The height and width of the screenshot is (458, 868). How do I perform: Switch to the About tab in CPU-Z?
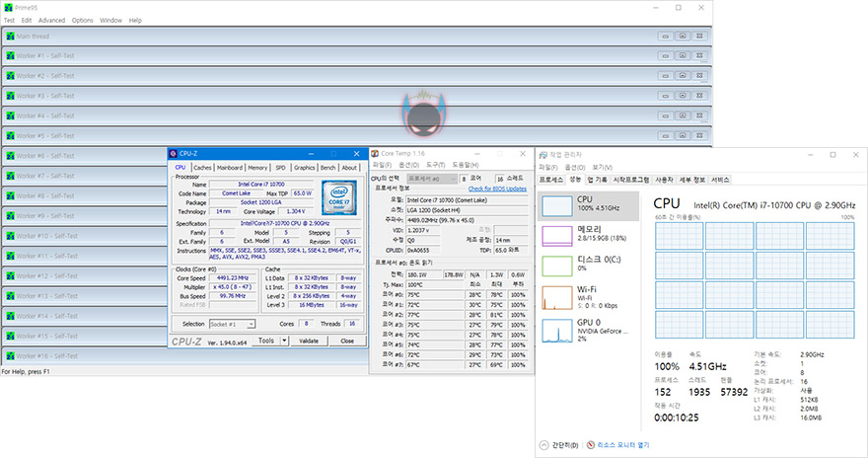click(x=349, y=167)
